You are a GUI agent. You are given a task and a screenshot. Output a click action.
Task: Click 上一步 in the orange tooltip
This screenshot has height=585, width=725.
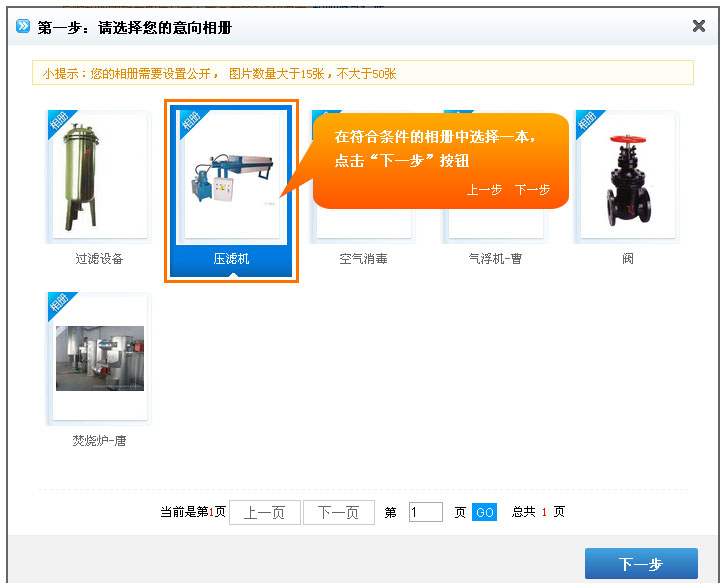pos(484,190)
